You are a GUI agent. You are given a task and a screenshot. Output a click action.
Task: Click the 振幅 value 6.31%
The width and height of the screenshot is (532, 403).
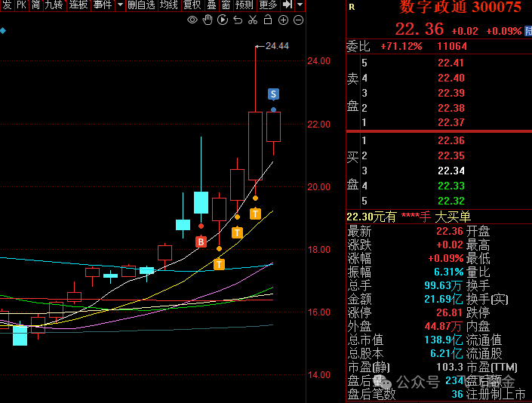449,272
